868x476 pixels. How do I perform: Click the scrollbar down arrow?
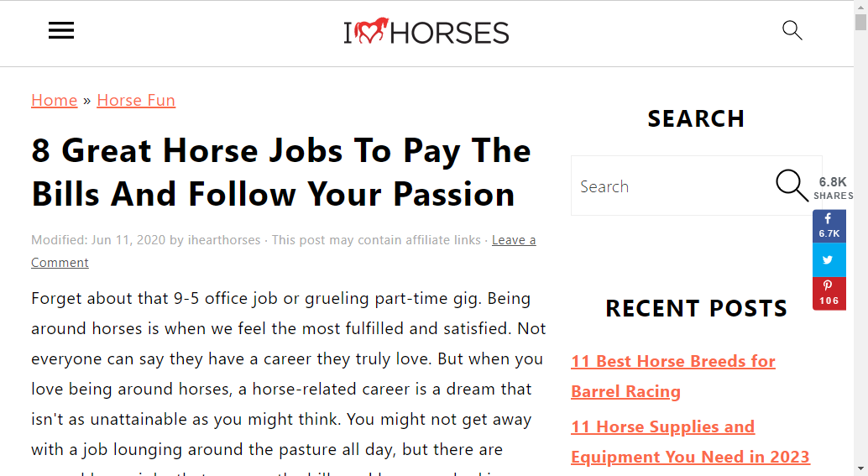tap(860, 469)
